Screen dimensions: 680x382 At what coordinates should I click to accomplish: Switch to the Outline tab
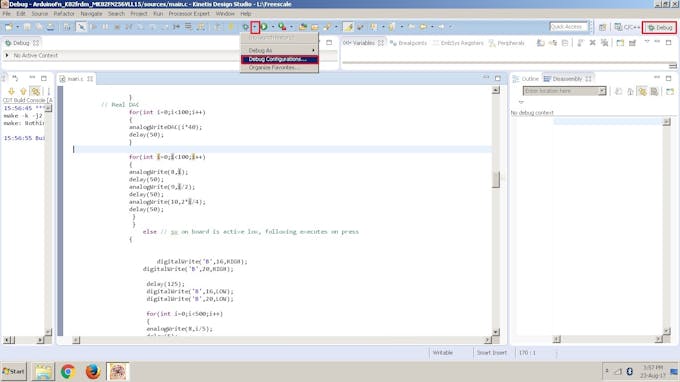click(x=526, y=79)
